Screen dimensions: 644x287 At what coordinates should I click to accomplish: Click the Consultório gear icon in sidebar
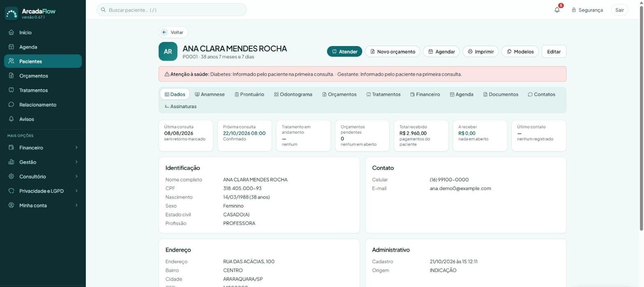(11, 176)
